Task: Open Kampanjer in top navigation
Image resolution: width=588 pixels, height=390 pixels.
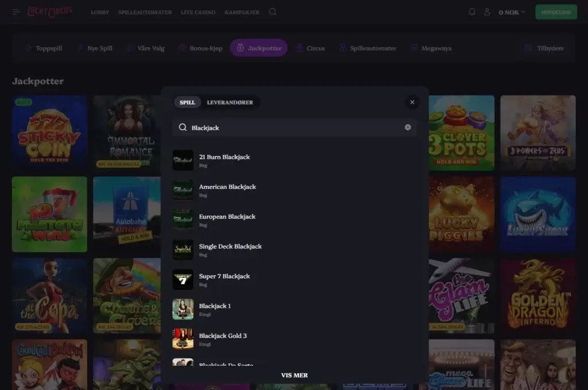Action: click(242, 13)
